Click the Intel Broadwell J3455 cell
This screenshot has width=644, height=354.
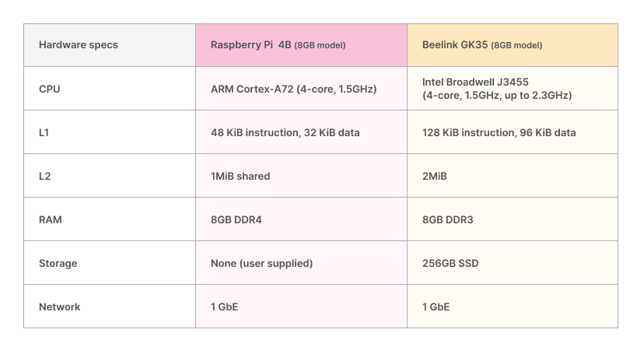pyautogui.click(x=497, y=89)
